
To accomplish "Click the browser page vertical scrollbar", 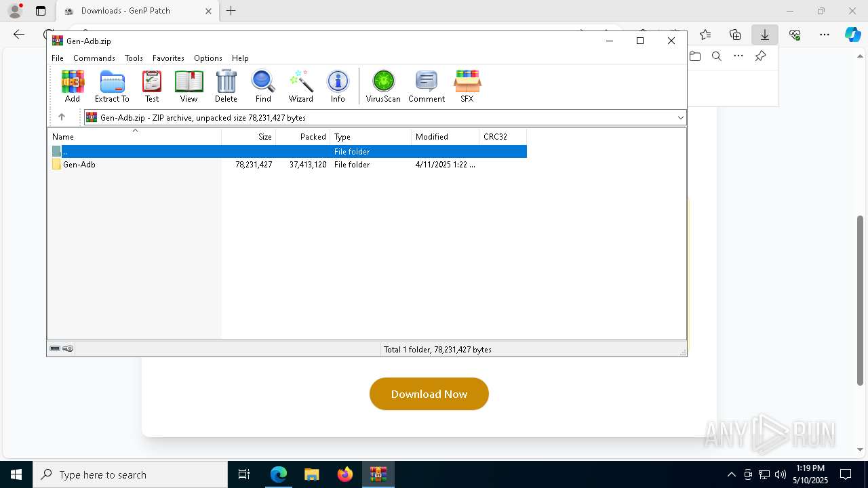I will tap(861, 300).
